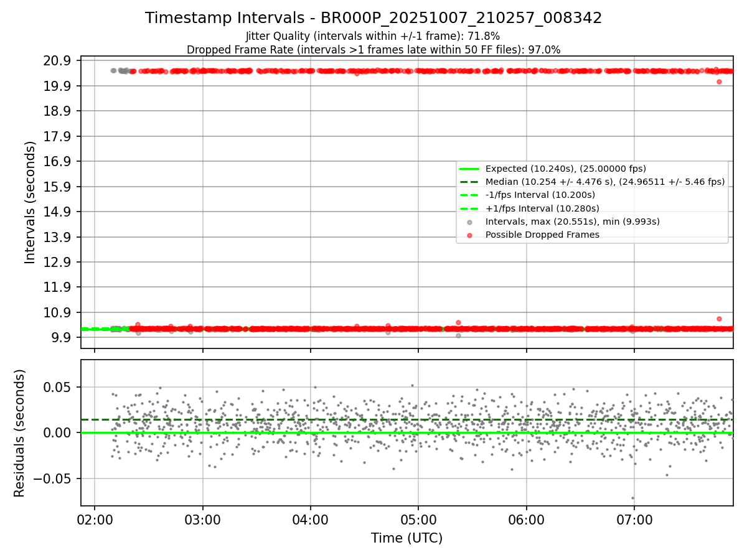Click the 07:00 x-axis tick label

pos(634,519)
